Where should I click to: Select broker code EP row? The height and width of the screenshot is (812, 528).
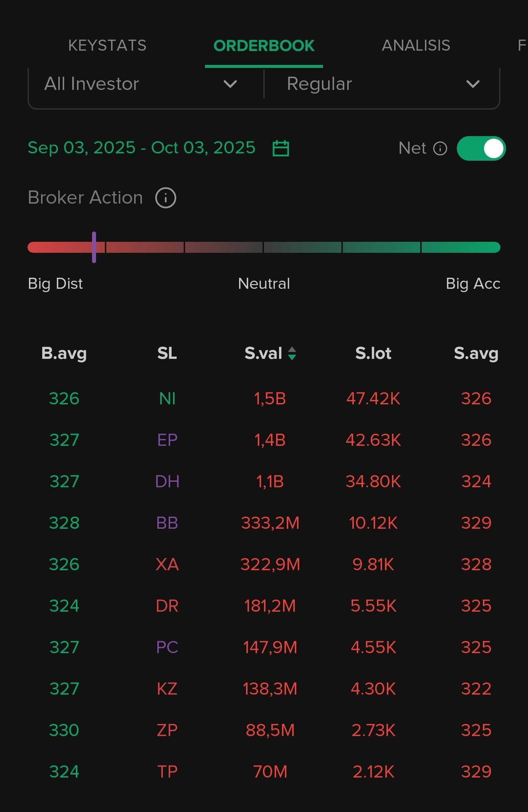coord(167,440)
